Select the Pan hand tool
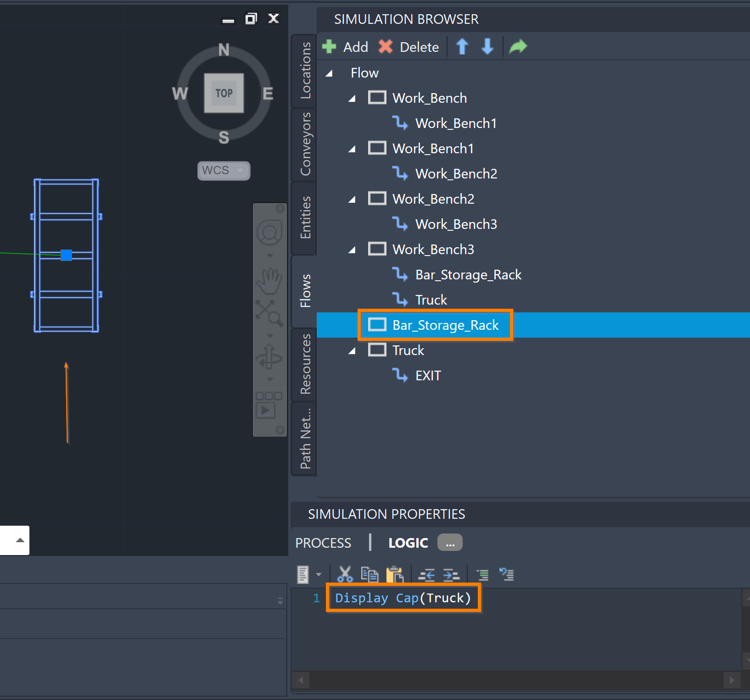Screen dimensions: 750x700 pyautogui.click(x=269, y=281)
